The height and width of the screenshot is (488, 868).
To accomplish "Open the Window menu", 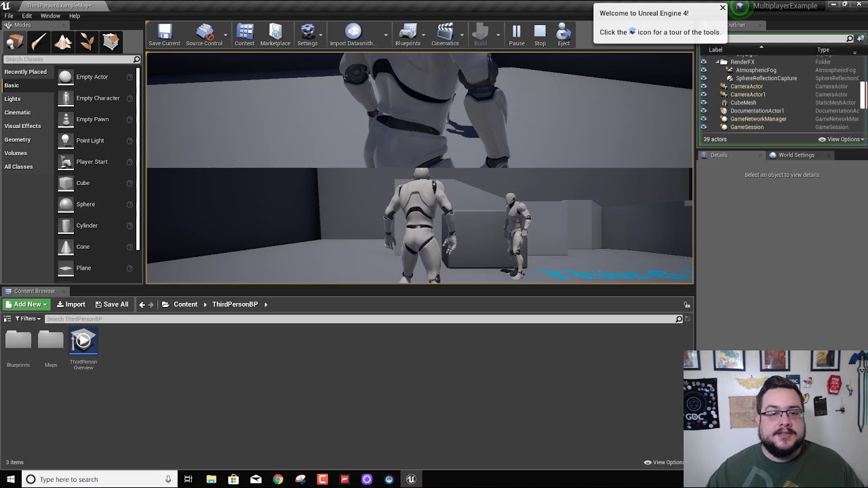I will click(x=50, y=16).
